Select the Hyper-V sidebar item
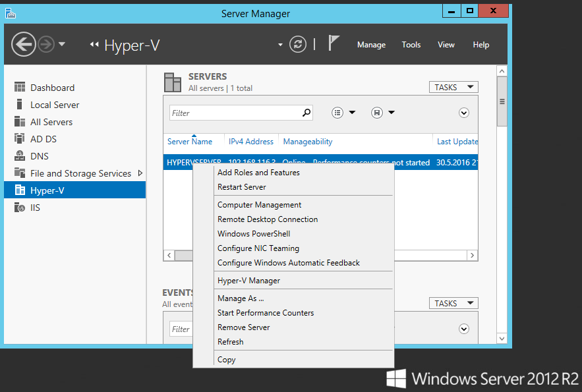Viewport: 582px width, 392px height. (x=74, y=190)
